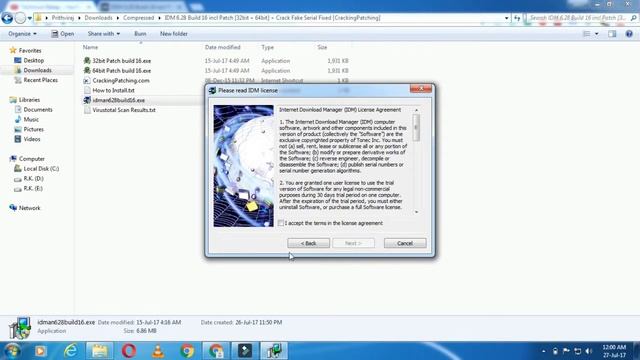Viewport: 640px width, 360px height.
Task: Sort files by Date modified column
Action: coord(222,47)
